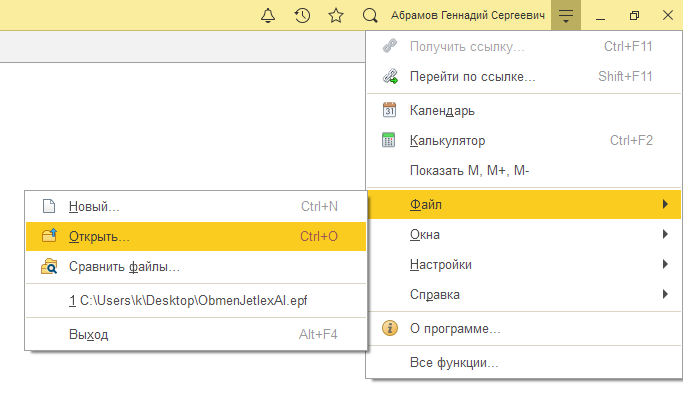Click the Ctrl+N shortcut label
The image size is (683, 410).
(x=319, y=206)
